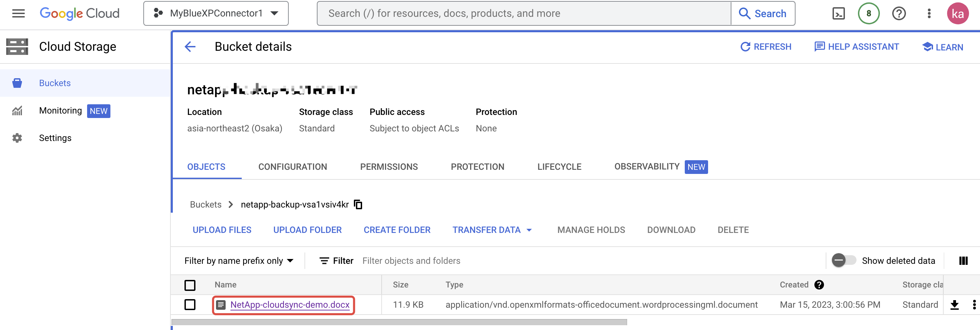Click Upload Files button
Viewport: 980px width, 330px height.
[222, 230]
